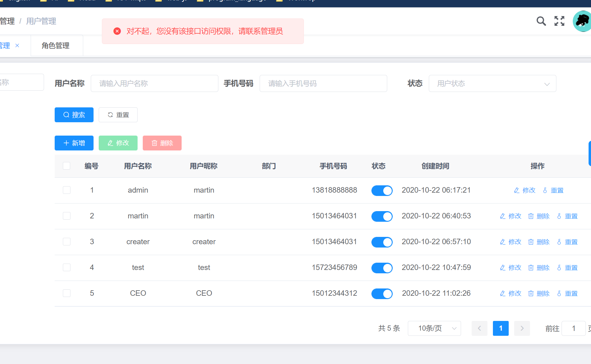Image resolution: width=591 pixels, height=364 pixels.
Task: Toggle fullscreen mode icon
Action: pos(559,21)
